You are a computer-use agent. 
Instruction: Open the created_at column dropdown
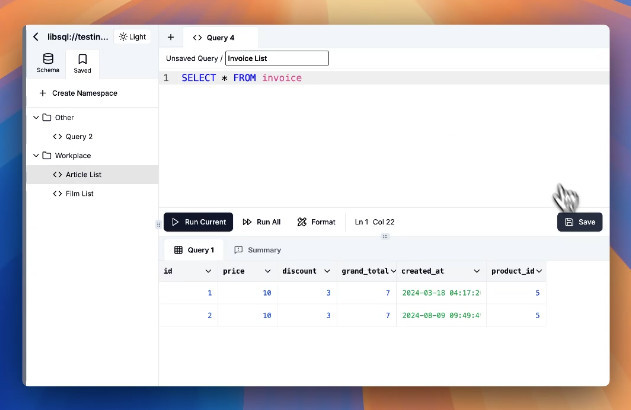[x=476, y=271]
